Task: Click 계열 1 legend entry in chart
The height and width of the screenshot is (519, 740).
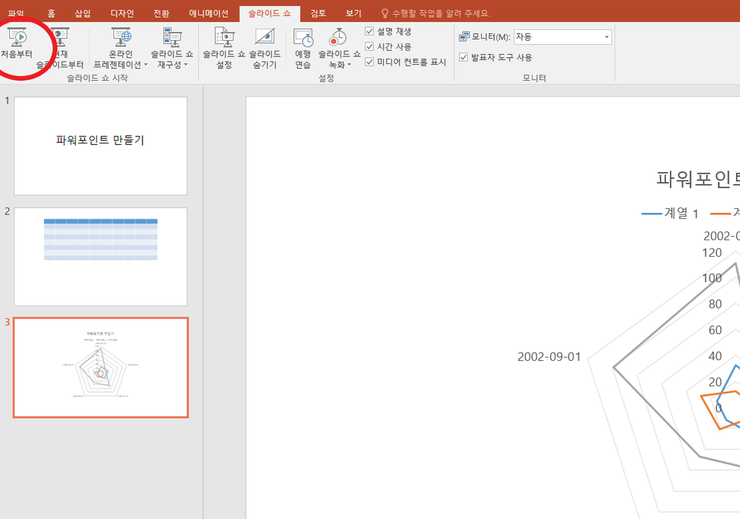Action: click(670, 213)
